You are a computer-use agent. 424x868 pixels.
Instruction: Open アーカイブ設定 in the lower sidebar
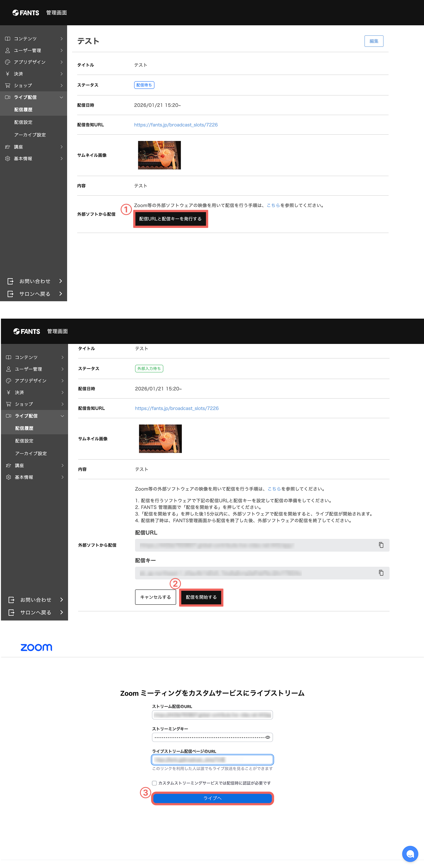click(31, 454)
